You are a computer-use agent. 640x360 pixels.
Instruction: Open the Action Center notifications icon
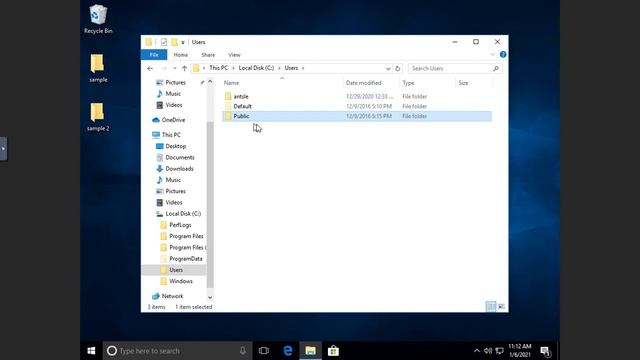point(546,351)
